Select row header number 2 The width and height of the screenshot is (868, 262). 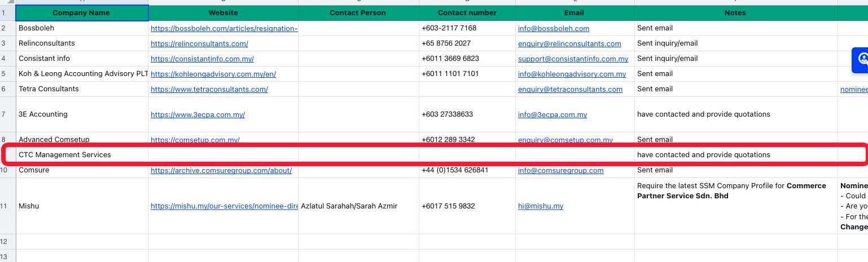[x=8, y=28]
